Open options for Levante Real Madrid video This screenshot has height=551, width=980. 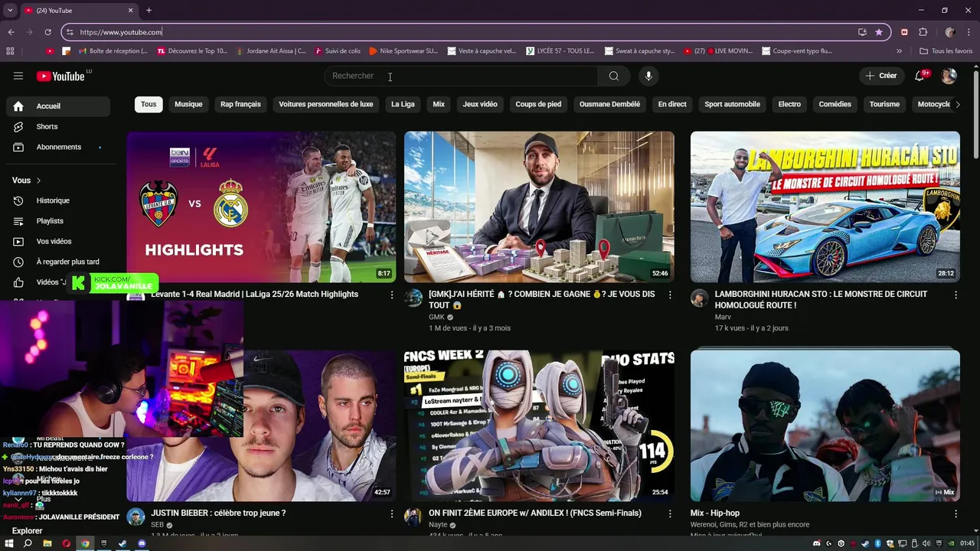[x=392, y=295]
